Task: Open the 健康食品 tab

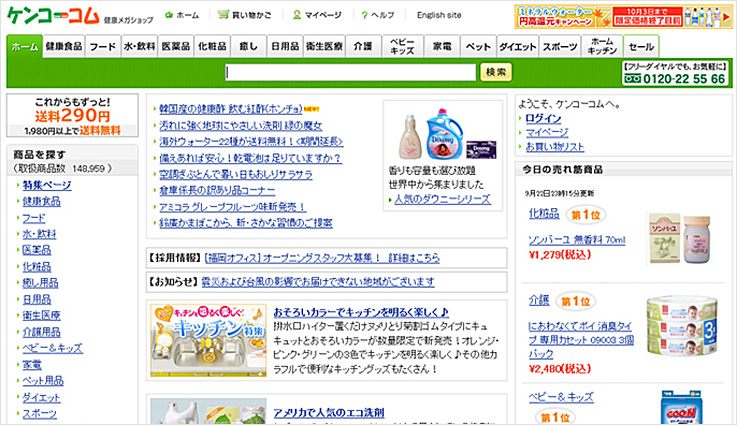Action: pos(64,47)
